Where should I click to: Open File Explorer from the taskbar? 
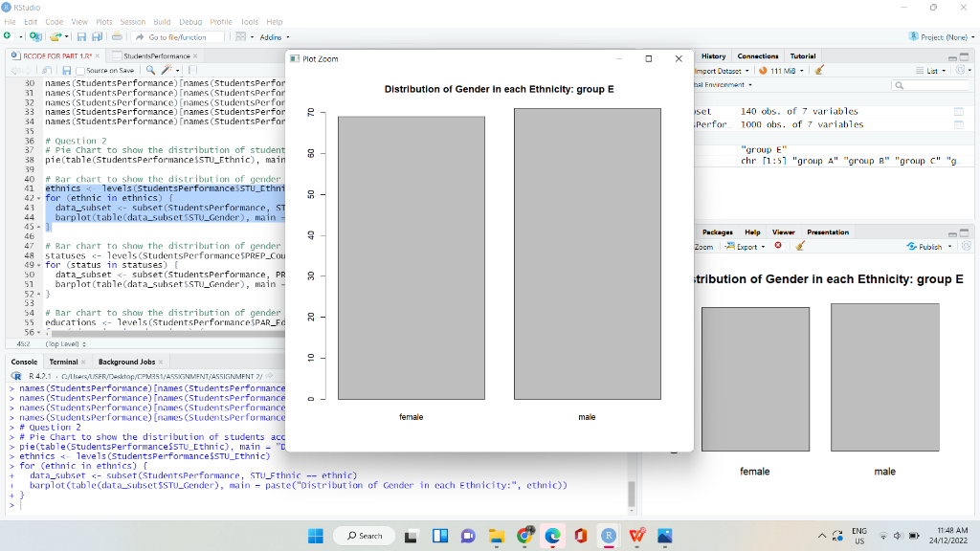tap(497, 536)
